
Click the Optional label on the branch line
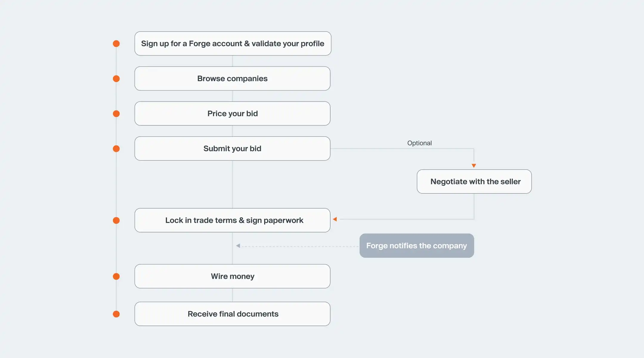tap(419, 143)
